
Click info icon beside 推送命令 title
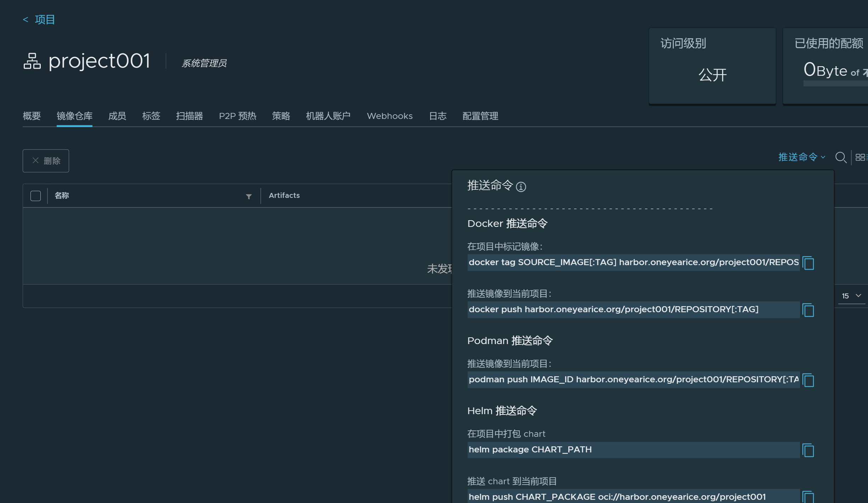tap(521, 187)
